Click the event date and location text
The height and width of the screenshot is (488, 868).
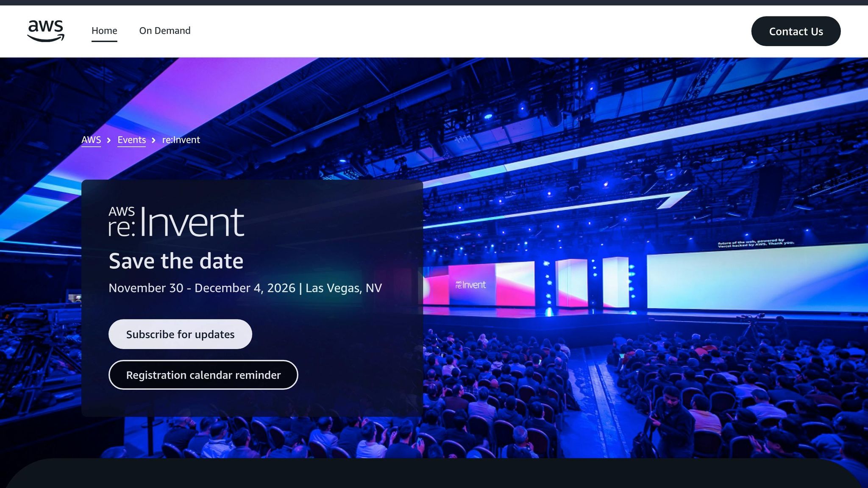[x=245, y=288]
